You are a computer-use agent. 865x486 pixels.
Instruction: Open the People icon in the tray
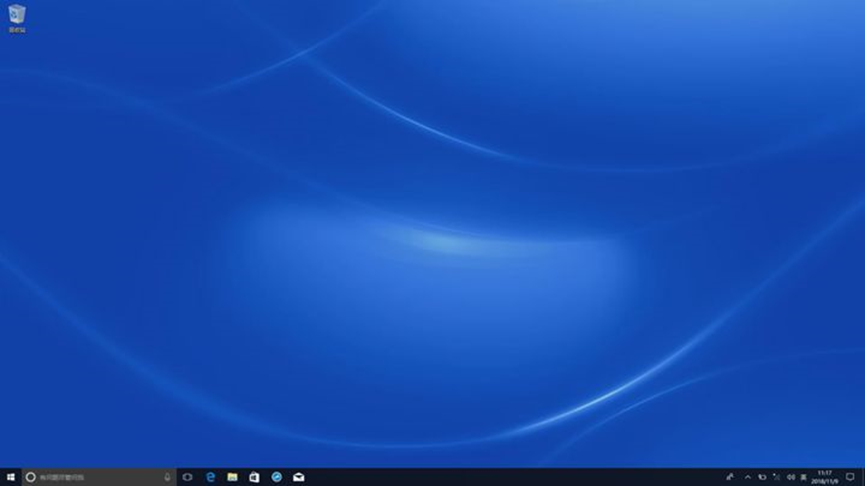click(x=730, y=477)
